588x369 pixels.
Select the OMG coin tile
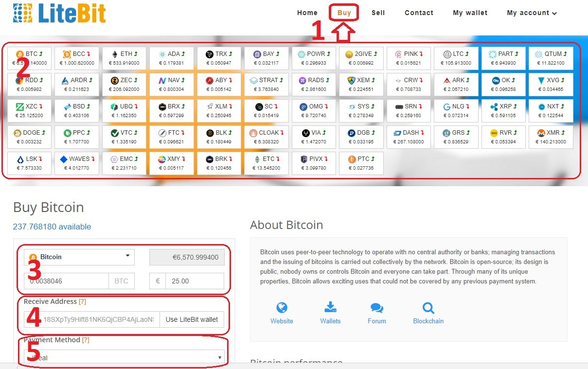[315, 111]
